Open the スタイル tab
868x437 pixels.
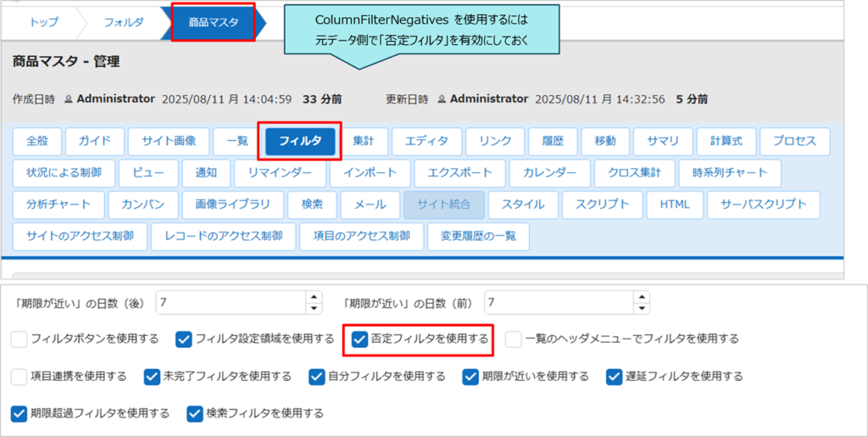(x=523, y=204)
